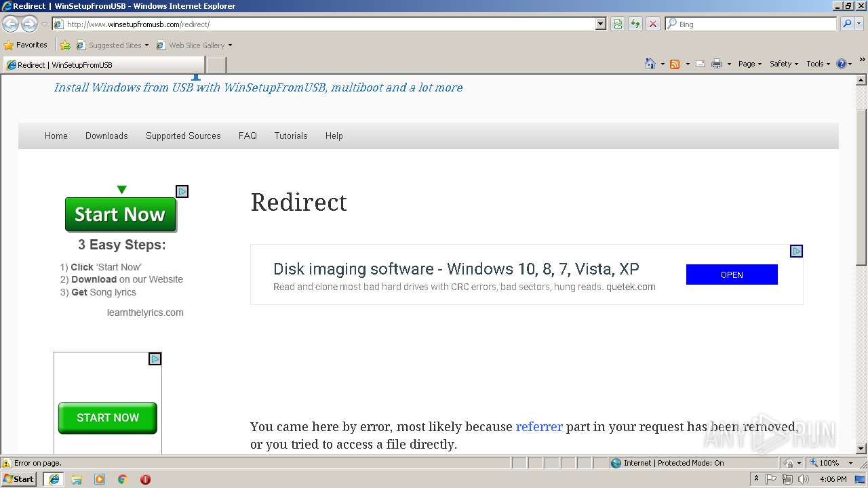Expand the address bar autocomplete dropdown
Viewport: 868px width, 488px height.
(x=601, y=24)
